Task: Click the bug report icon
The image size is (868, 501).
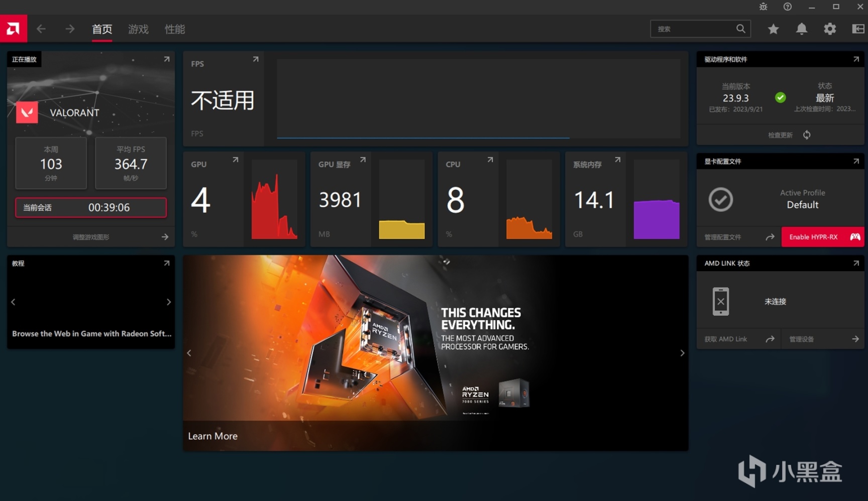Action: pyautogui.click(x=764, y=7)
